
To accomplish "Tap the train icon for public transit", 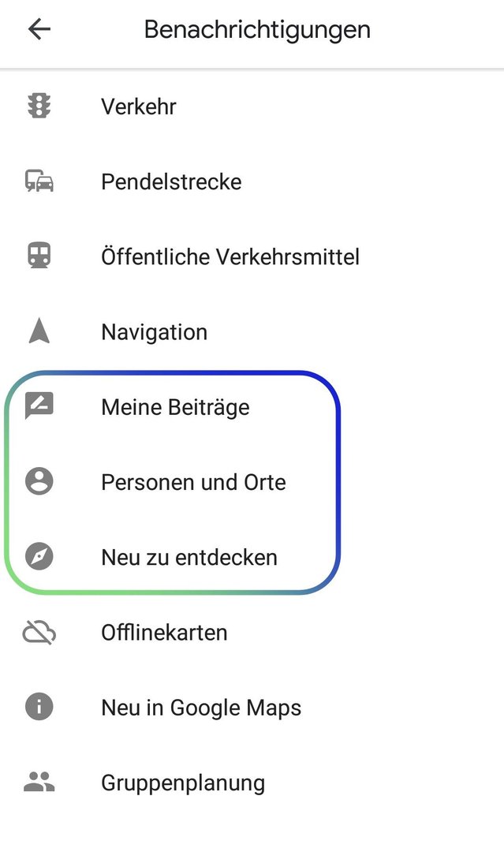I will coord(39,256).
